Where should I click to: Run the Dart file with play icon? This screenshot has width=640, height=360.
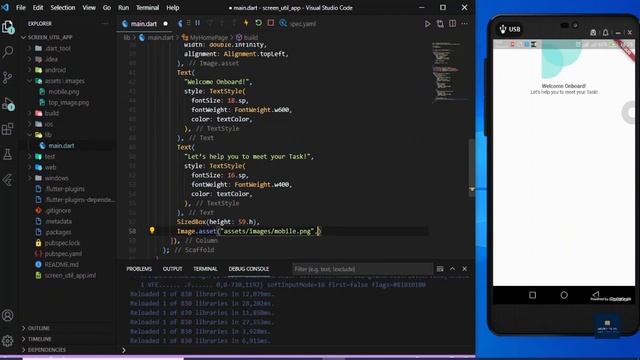[427, 24]
